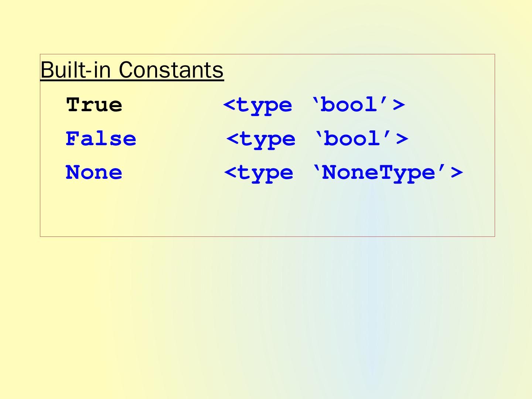
Task: Click the word "Built-in" in the title
Action: (x=75, y=70)
